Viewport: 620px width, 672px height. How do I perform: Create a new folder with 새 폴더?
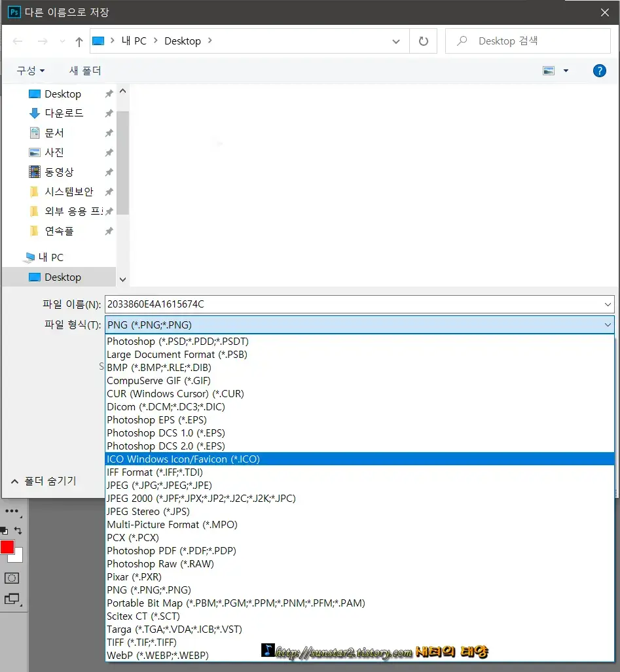coord(85,71)
